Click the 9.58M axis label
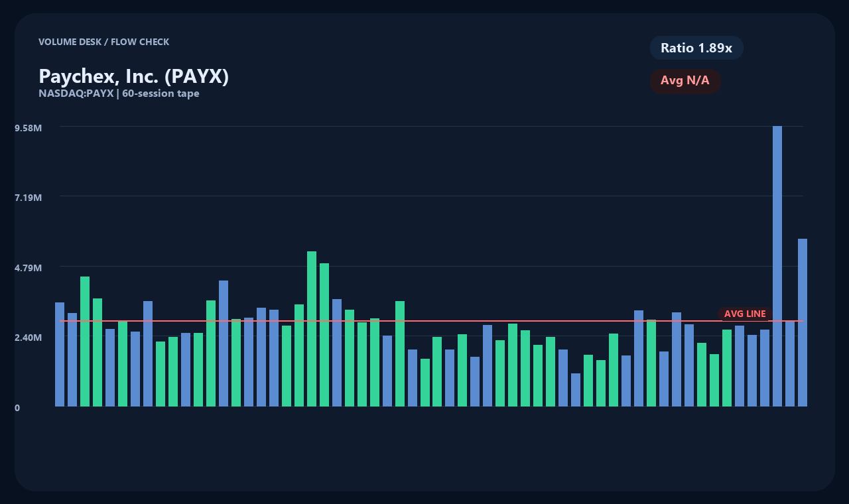Viewport: 849px width, 504px height. tap(29, 127)
